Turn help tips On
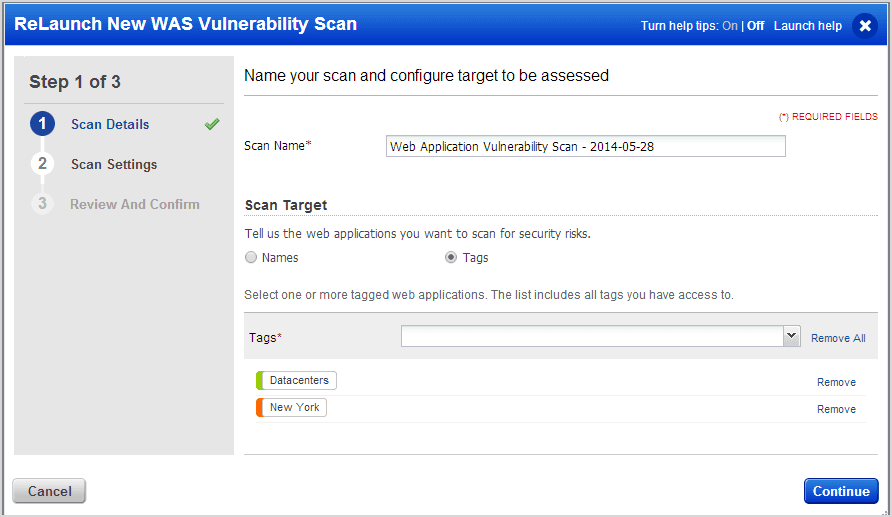 click(729, 26)
